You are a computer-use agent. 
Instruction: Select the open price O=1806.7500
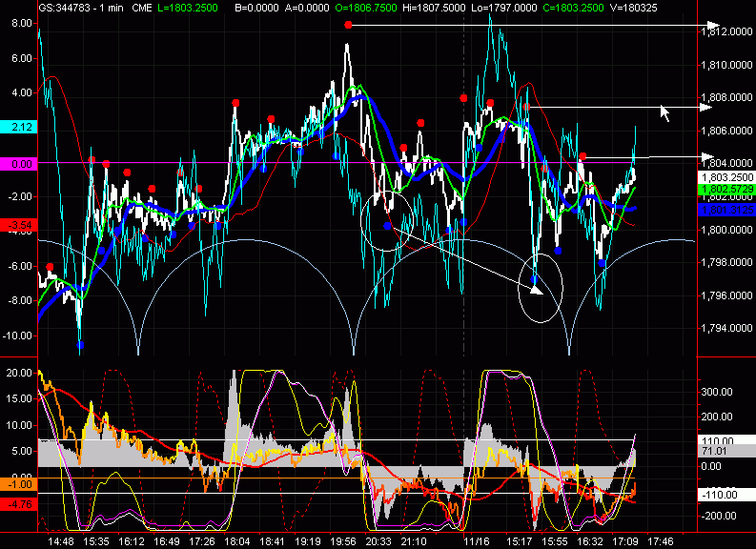click(x=366, y=8)
